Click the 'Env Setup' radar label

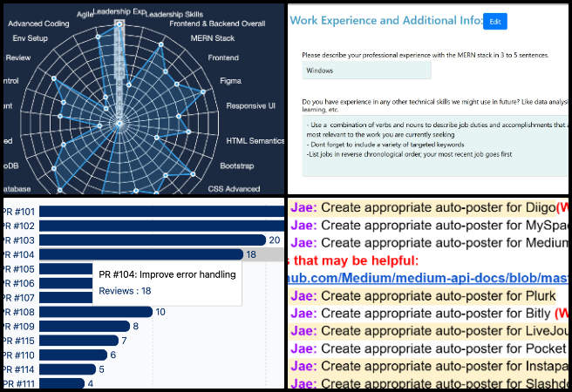click(31, 38)
